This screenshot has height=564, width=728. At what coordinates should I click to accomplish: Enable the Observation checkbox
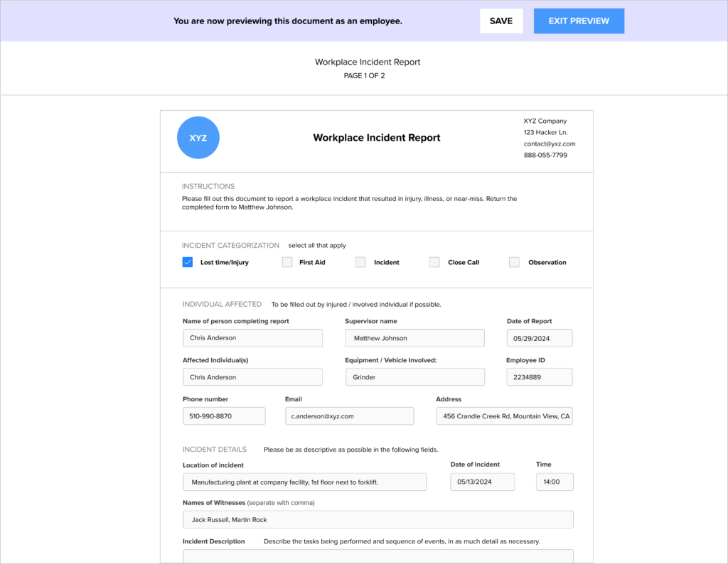514,262
